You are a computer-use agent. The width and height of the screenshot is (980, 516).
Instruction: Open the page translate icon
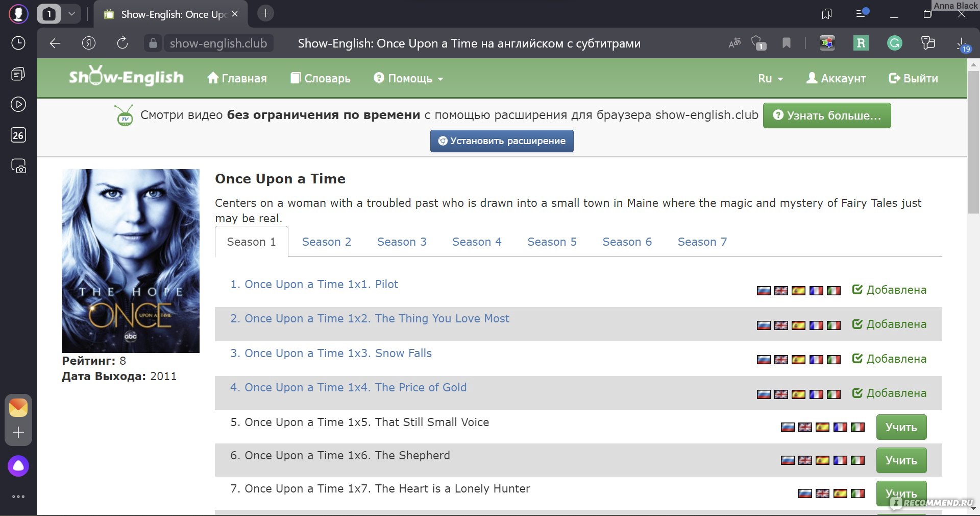[x=734, y=43]
